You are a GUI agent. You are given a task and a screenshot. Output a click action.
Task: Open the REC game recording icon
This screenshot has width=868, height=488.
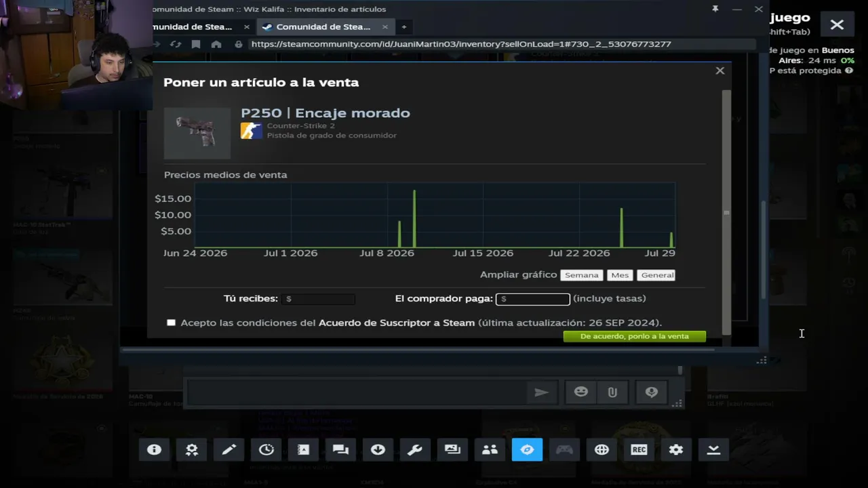tap(639, 449)
